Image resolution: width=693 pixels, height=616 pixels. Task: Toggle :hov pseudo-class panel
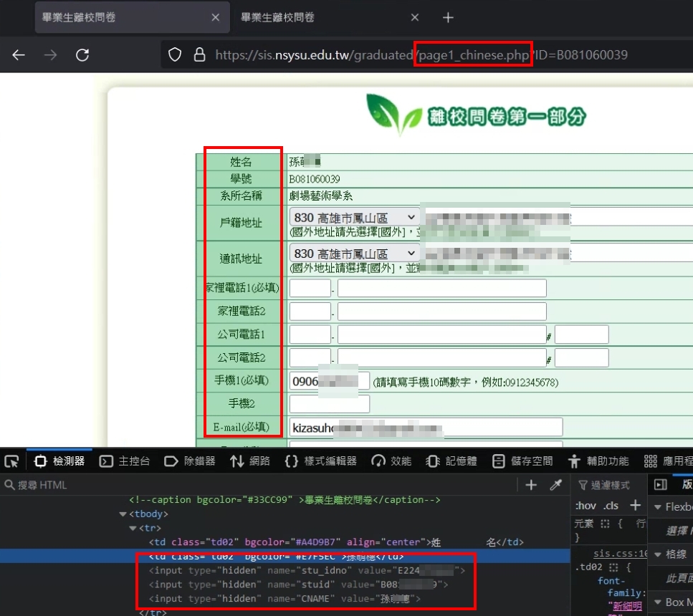(x=586, y=506)
